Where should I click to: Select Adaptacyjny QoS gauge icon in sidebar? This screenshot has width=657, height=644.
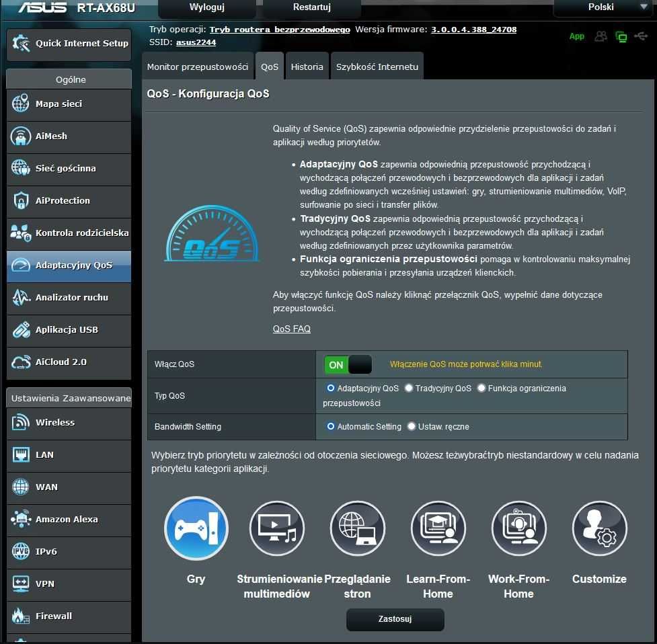(21, 265)
